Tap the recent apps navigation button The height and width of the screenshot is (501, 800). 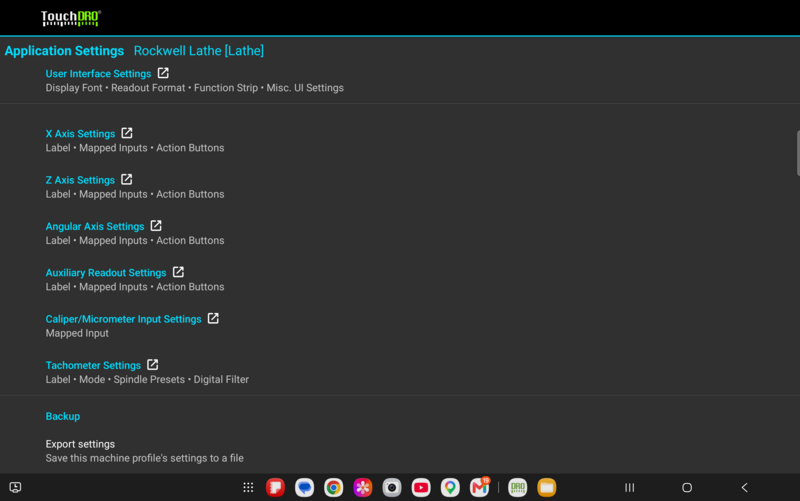[630, 488]
